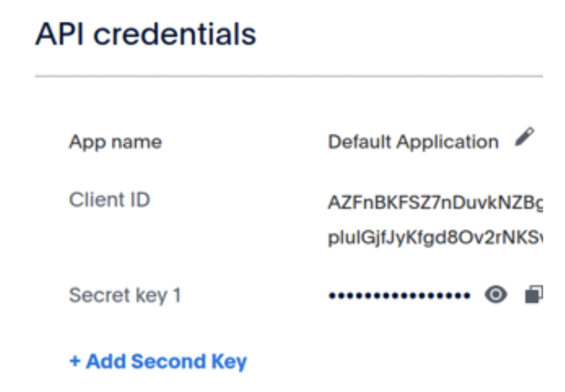Screen dimensions: 565x392
Task: Click the divider line under the heading
Action: coord(289,77)
